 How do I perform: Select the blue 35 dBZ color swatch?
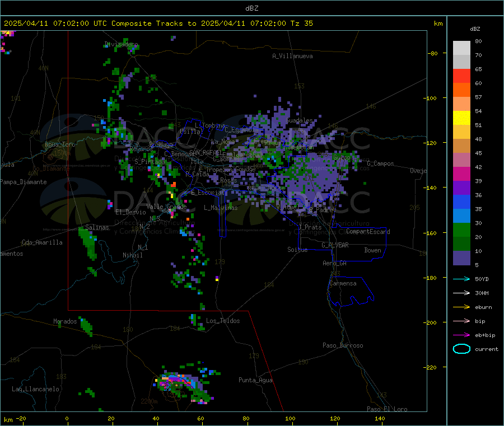[461, 202]
